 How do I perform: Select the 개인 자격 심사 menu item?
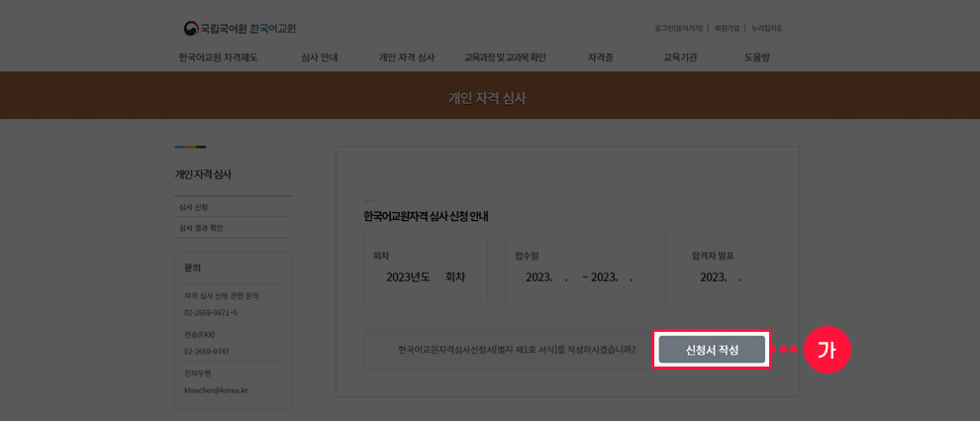(x=406, y=57)
